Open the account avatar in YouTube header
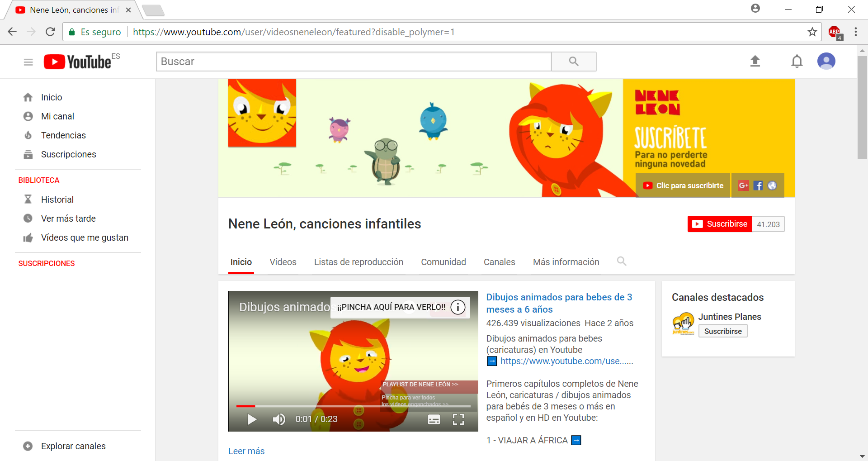This screenshot has height=461, width=868. [826, 61]
